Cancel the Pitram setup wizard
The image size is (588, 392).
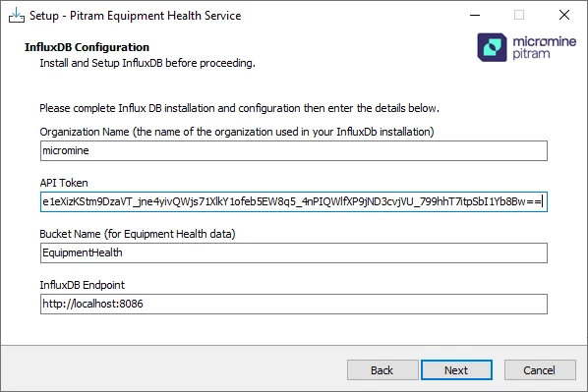540,370
